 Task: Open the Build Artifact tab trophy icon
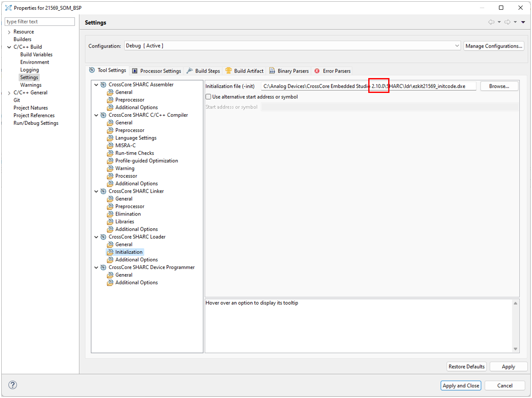pyautogui.click(x=229, y=71)
